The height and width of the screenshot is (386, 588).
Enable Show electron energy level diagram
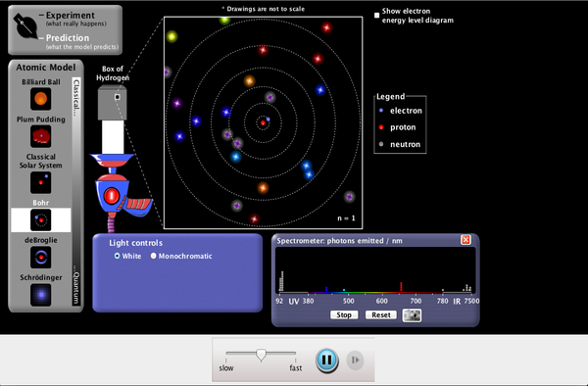[377, 16]
